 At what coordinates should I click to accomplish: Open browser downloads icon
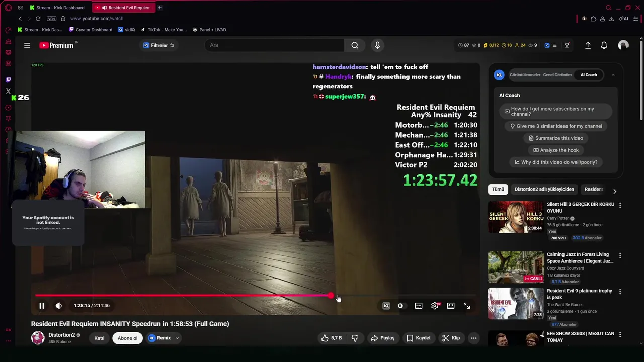tap(611, 19)
